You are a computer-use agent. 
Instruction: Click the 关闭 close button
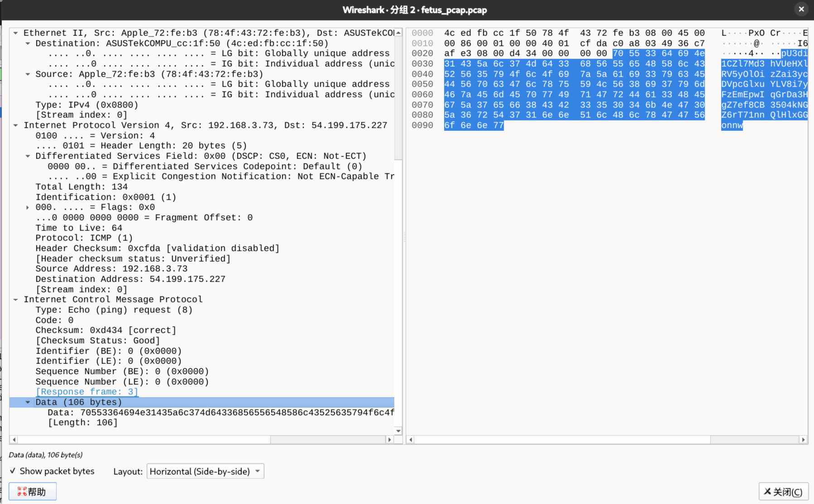pyautogui.click(x=783, y=492)
